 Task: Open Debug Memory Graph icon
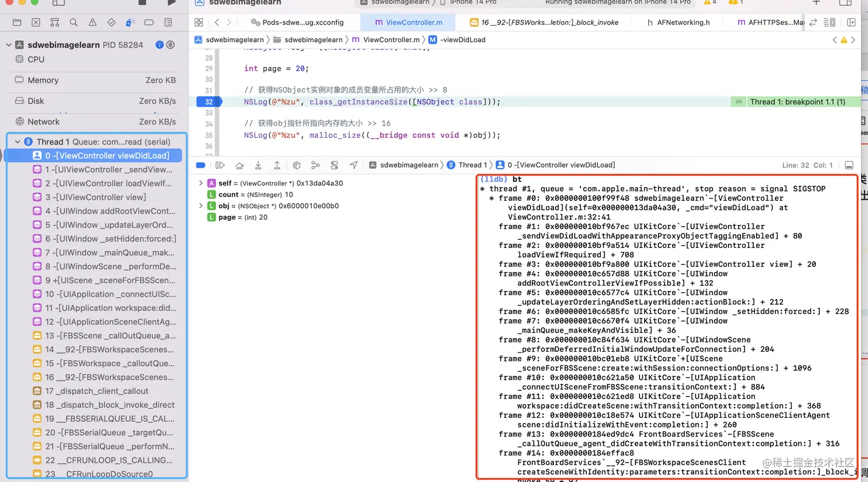[x=315, y=165]
